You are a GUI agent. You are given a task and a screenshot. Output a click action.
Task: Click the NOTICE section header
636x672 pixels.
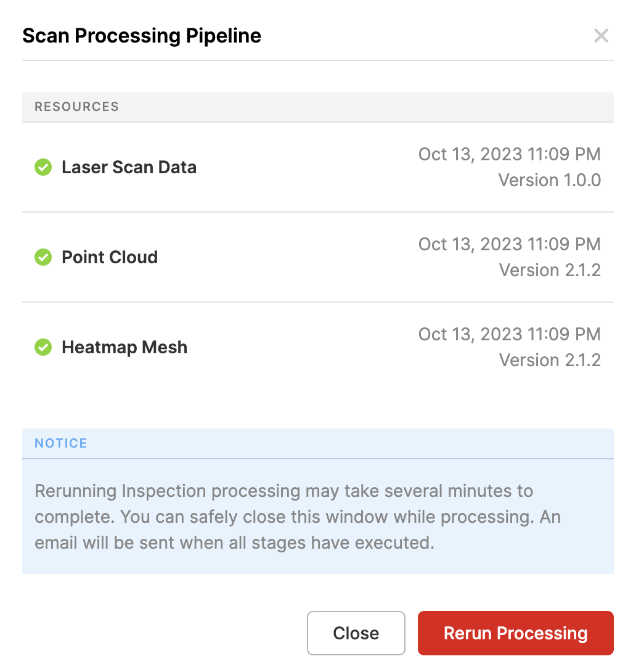click(60, 443)
